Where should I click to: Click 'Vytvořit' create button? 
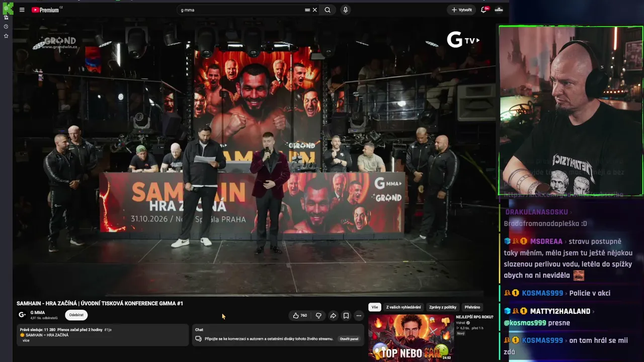[x=461, y=10]
